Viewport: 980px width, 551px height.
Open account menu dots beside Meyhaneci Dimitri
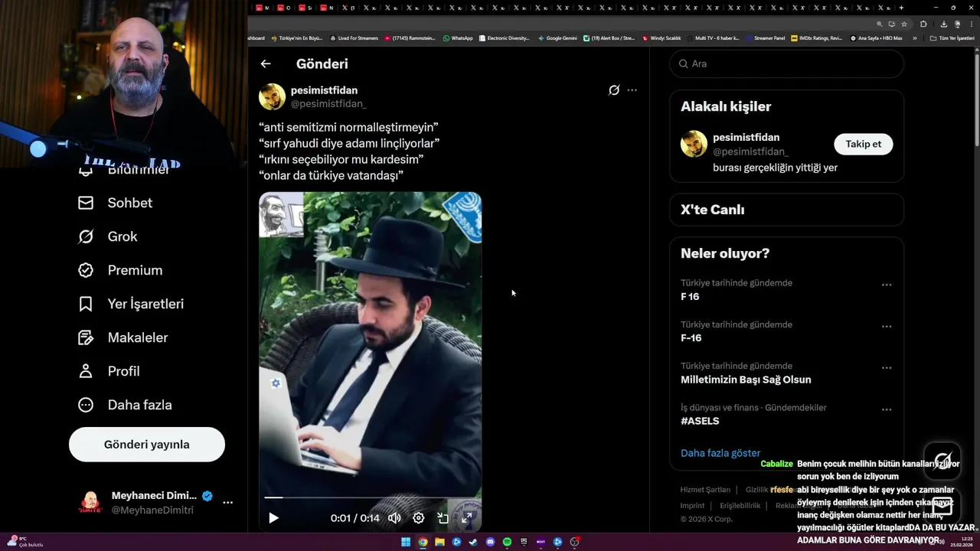coord(227,503)
